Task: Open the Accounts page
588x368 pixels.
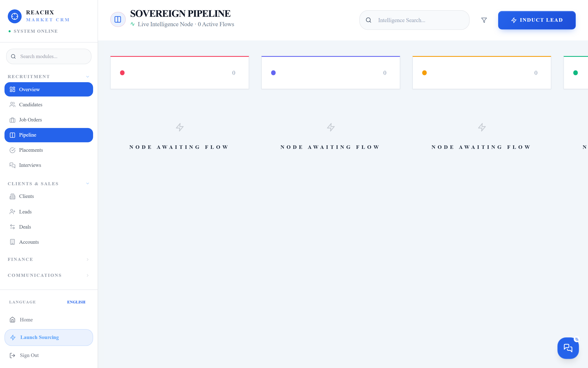Action: tap(49, 242)
